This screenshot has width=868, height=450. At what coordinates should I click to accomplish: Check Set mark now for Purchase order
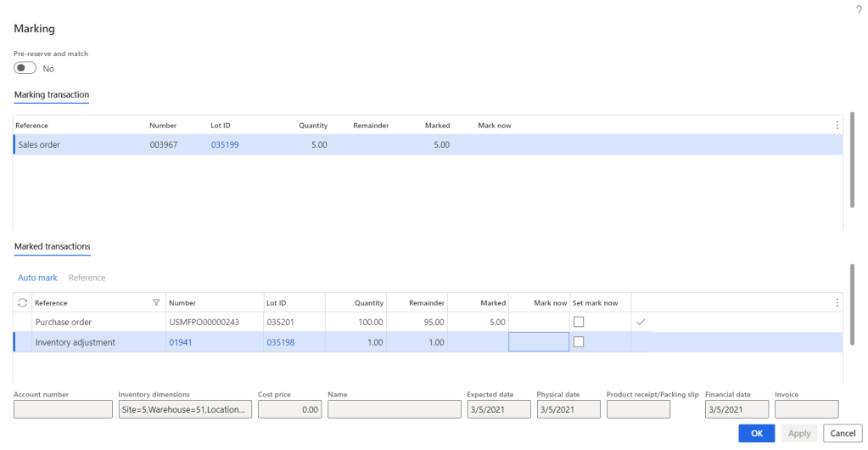579,322
